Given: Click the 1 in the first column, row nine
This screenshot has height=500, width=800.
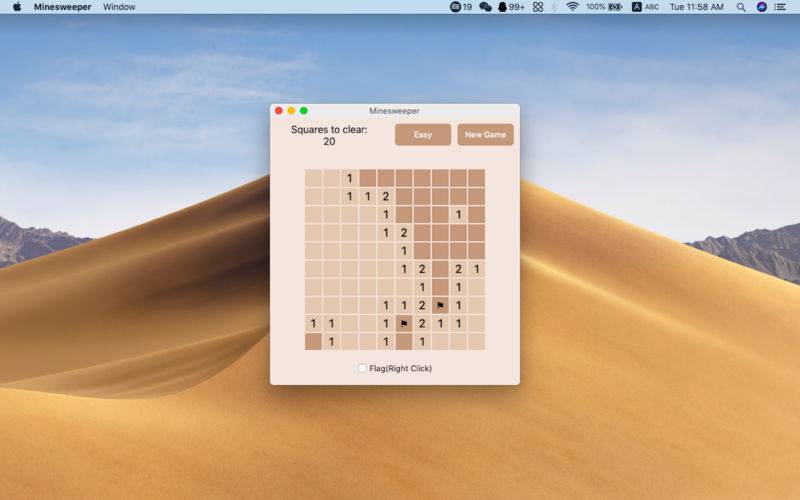Looking at the screenshot, I should [313, 323].
